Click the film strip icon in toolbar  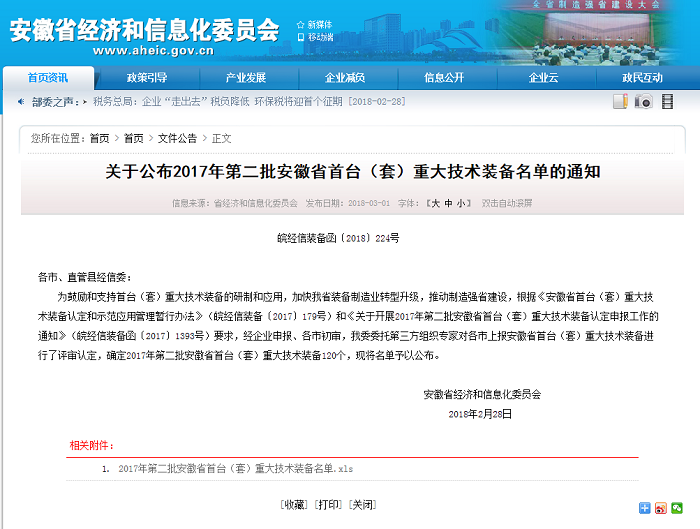(x=667, y=101)
